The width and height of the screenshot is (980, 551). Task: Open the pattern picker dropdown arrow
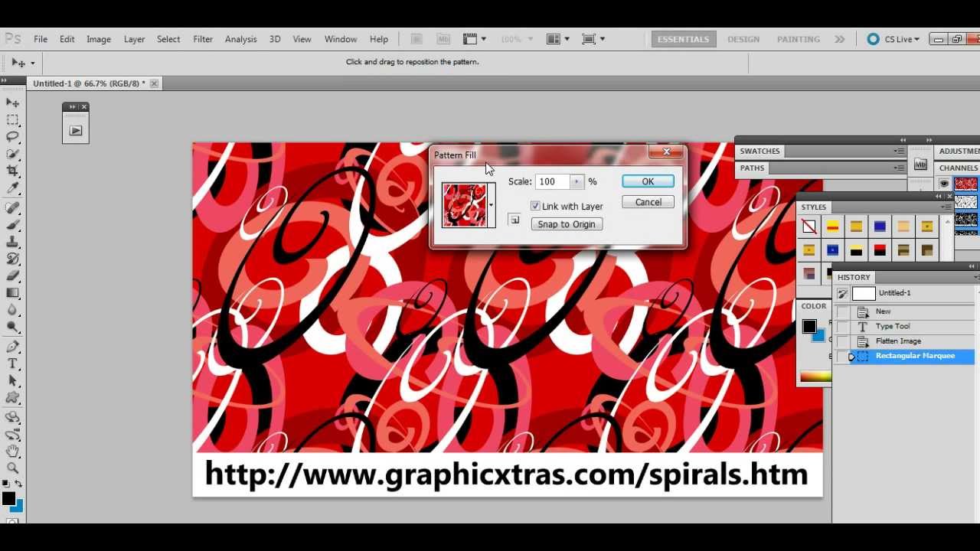491,205
